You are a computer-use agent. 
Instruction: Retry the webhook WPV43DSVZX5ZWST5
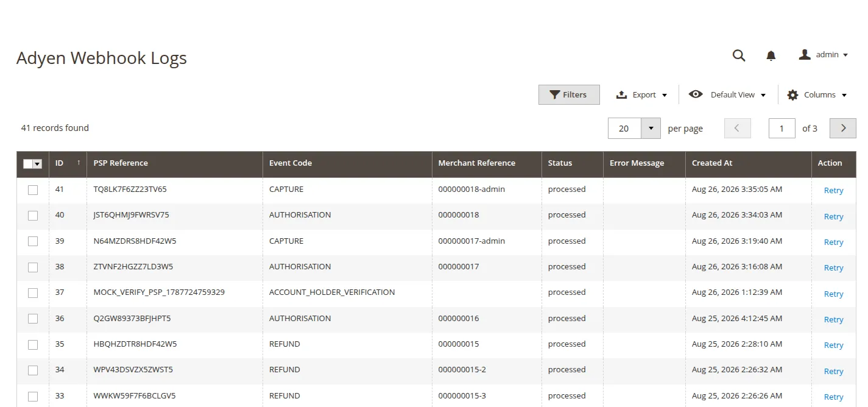coord(833,371)
